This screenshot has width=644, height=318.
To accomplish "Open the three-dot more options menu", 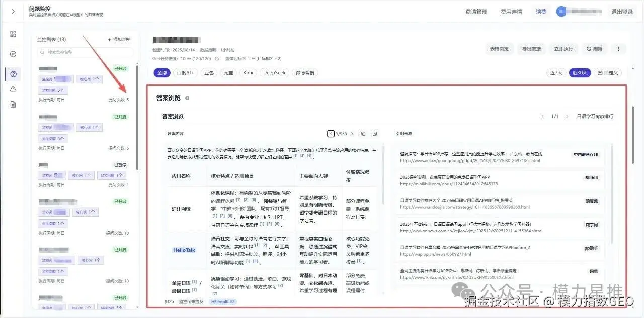I will pos(618,48).
